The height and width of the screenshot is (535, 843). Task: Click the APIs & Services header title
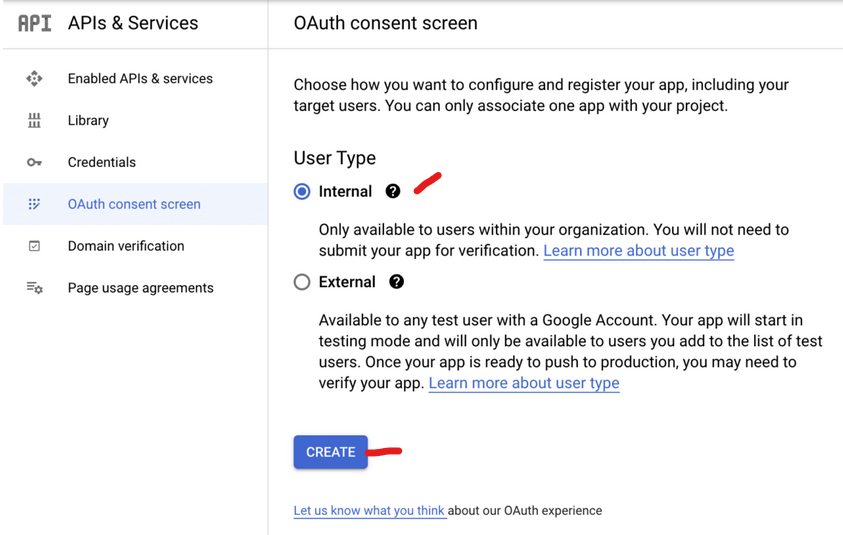[133, 23]
